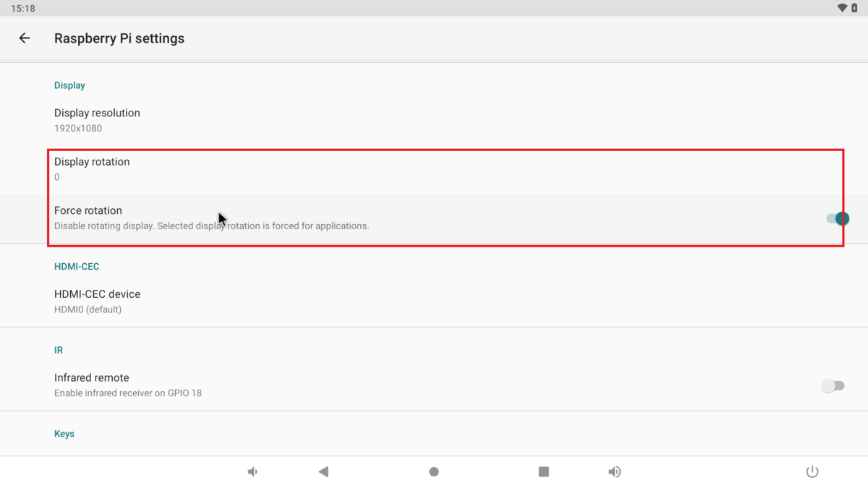Click the Infrared remote label

coord(92,377)
